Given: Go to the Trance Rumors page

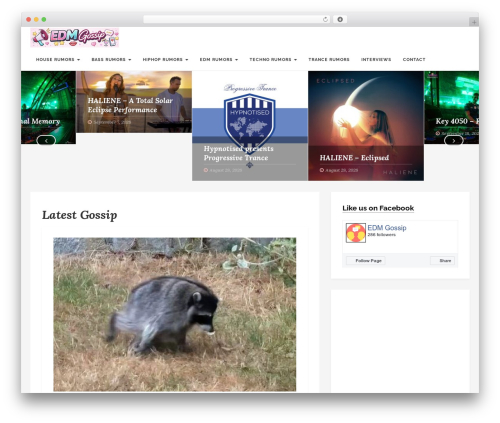Looking at the screenshot, I should tap(329, 60).
